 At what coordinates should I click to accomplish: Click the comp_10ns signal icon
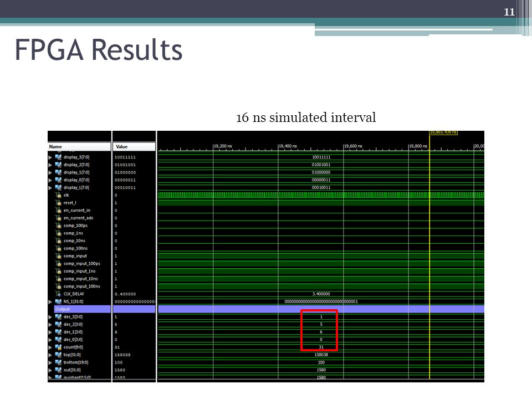tap(58, 241)
